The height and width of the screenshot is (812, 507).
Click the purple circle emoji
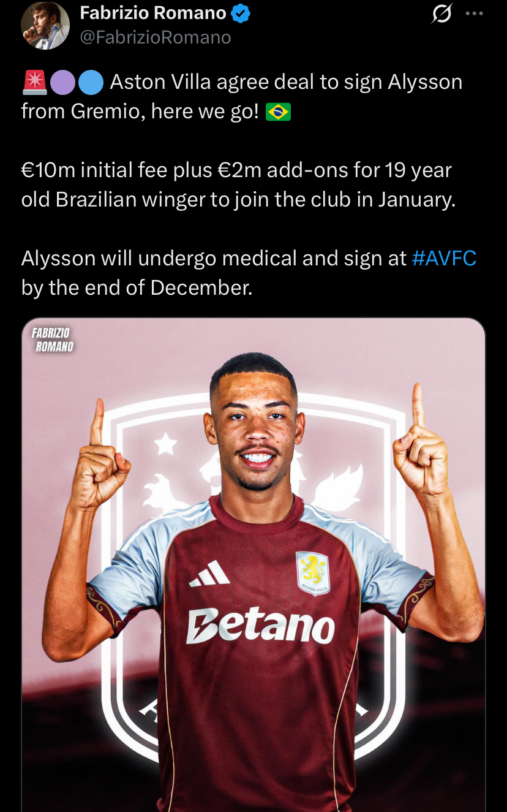coord(62,83)
